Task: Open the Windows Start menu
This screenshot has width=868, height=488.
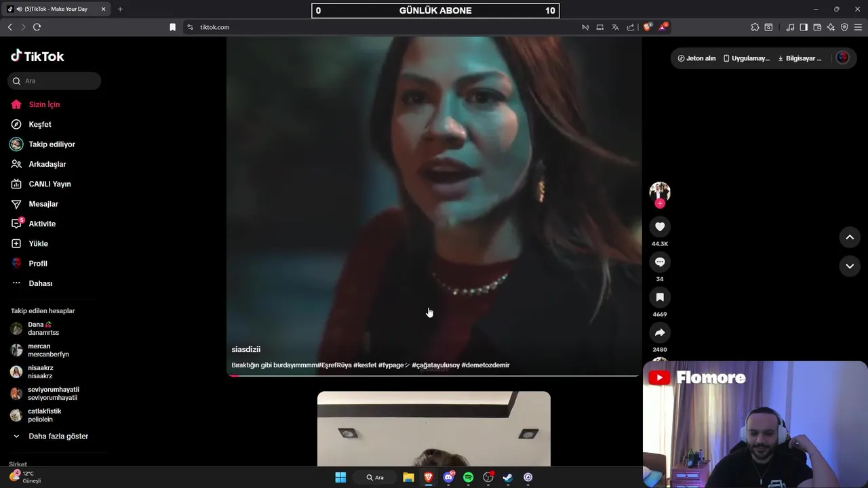Action: point(340,477)
